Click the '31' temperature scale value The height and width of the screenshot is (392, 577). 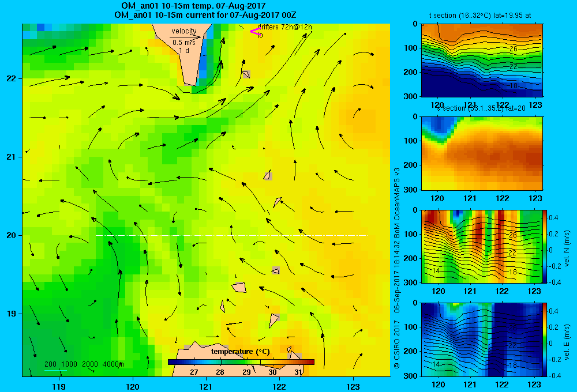(298, 372)
